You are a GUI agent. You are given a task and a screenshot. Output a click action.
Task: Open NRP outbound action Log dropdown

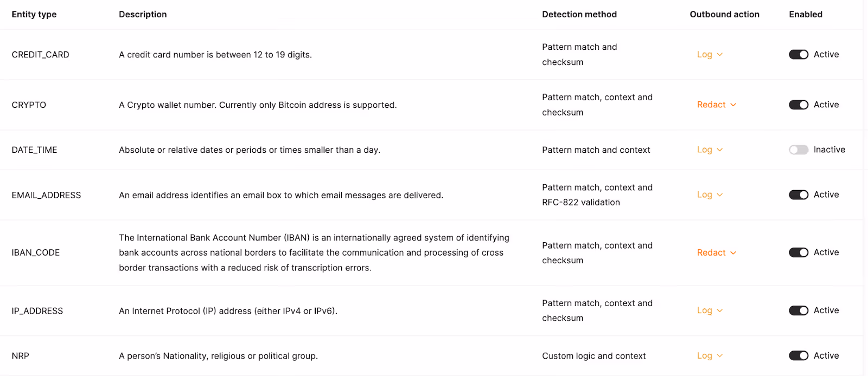(710, 355)
